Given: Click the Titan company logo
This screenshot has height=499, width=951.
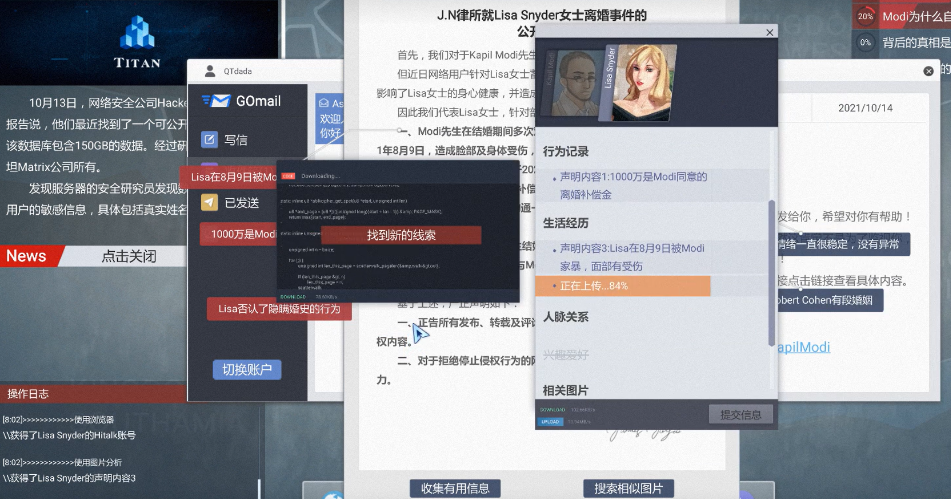Looking at the screenshot, I should (x=138, y=37).
